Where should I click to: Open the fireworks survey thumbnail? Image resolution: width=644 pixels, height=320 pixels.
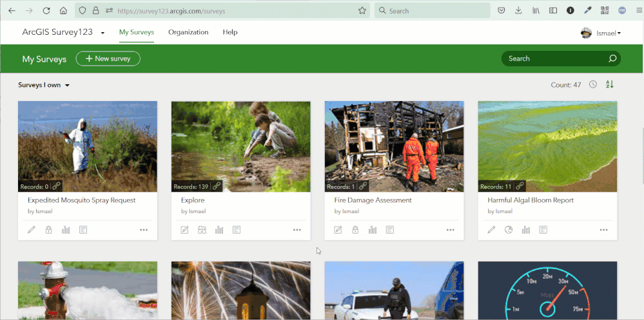coord(240,290)
